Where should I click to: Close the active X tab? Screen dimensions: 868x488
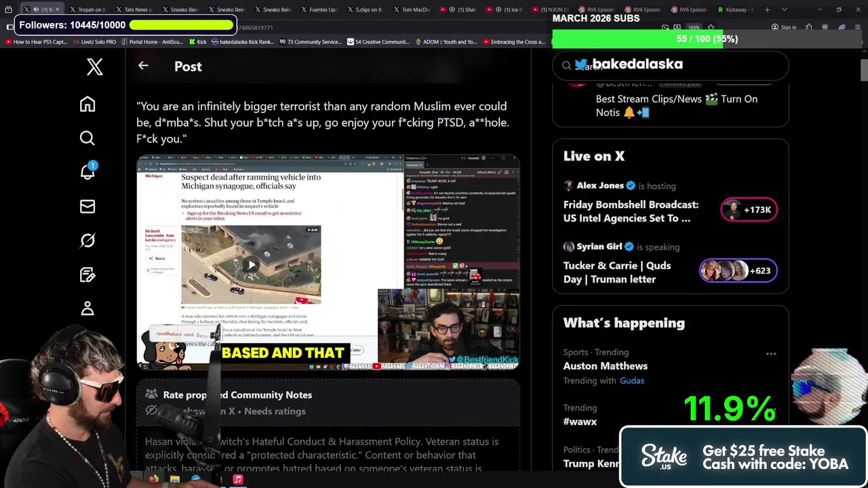pos(58,9)
